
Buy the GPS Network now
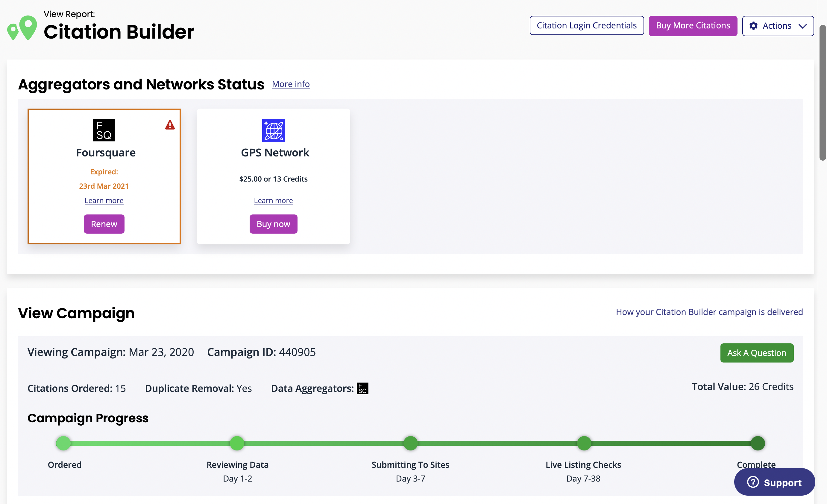click(x=273, y=224)
